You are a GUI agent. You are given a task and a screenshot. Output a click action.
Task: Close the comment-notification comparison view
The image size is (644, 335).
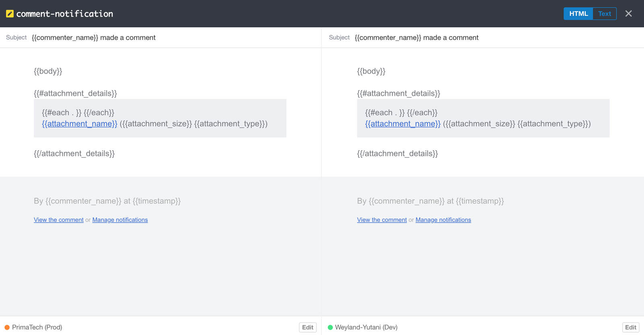(x=628, y=14)
